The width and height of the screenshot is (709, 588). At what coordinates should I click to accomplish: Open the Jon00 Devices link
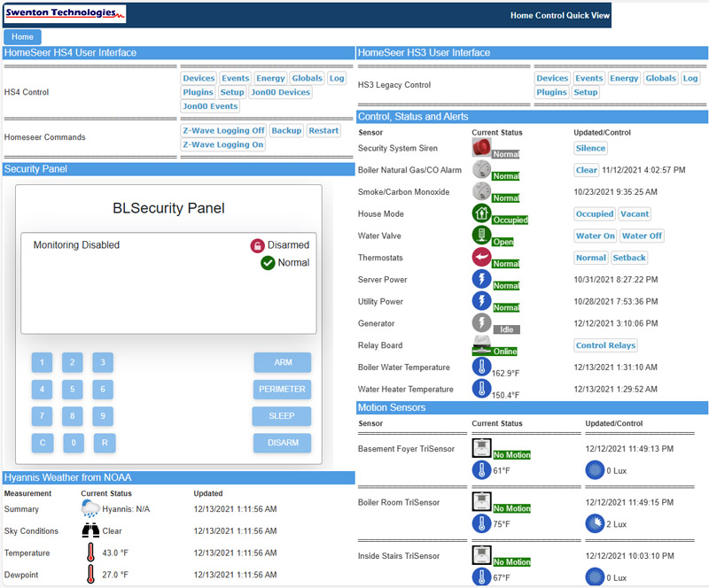click(280, 92)
